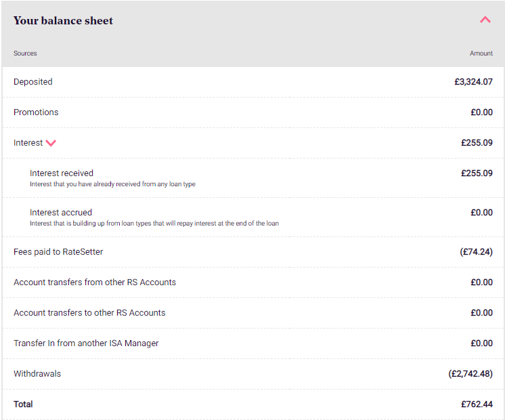Collapse the balance sheet panel with the pink chevron
Screen dimensions: 505x420
click(x=485, y=20)
